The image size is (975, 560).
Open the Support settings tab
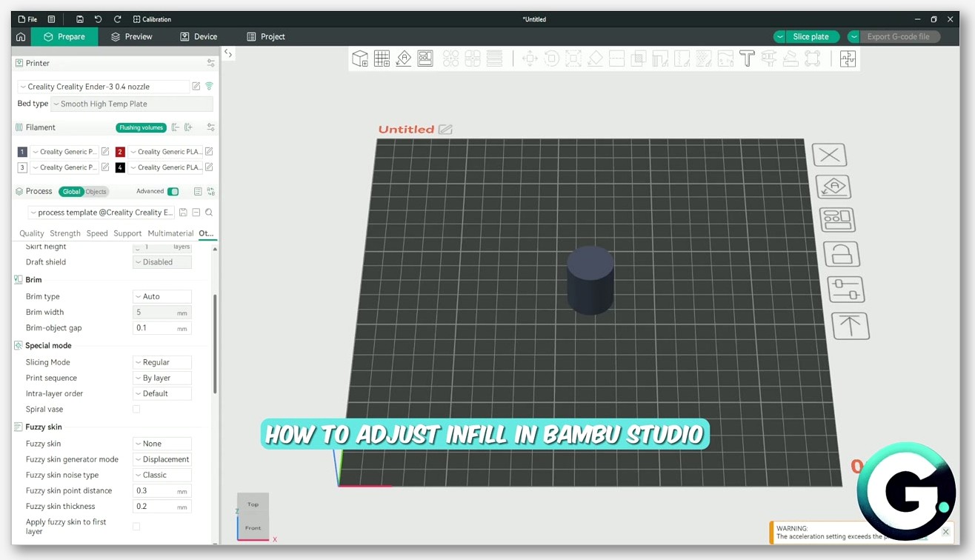click(x=127, y=233)
